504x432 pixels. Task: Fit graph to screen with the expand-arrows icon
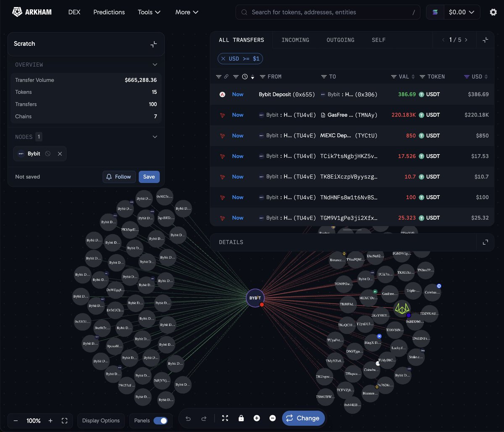pyautogui.click(x=225, y=418)
